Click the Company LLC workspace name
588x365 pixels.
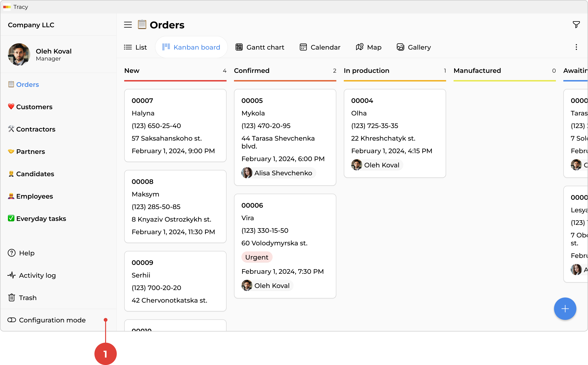point(31,25)
